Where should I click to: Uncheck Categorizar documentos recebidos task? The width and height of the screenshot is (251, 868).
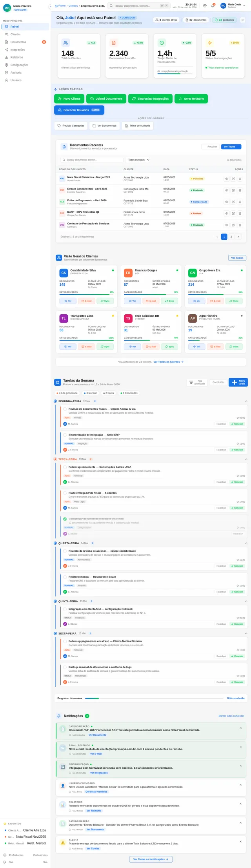coord(65,519)
